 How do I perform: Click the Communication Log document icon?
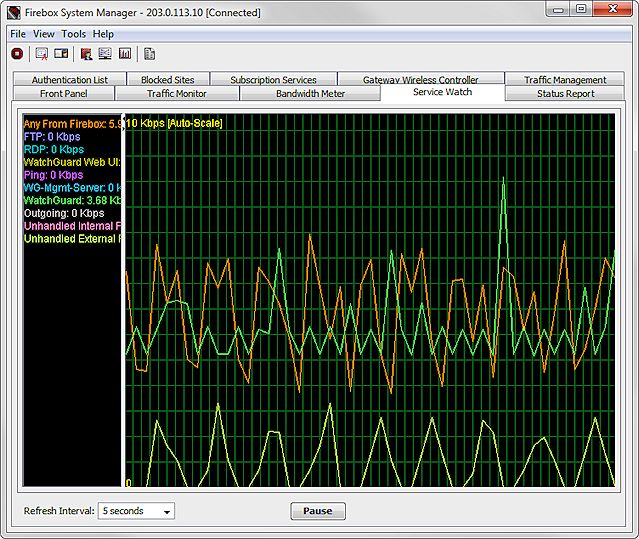pyautogui.click(x=150, y=54)
